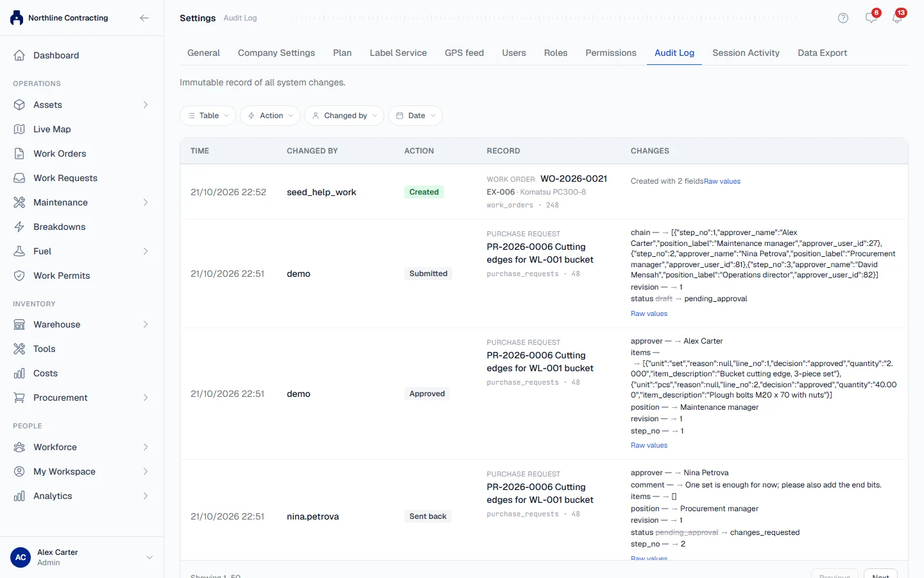The width and height of the screenshot is (924, 578).
Task: Click the Work Permits shield icon
Action: coord(19,276)
